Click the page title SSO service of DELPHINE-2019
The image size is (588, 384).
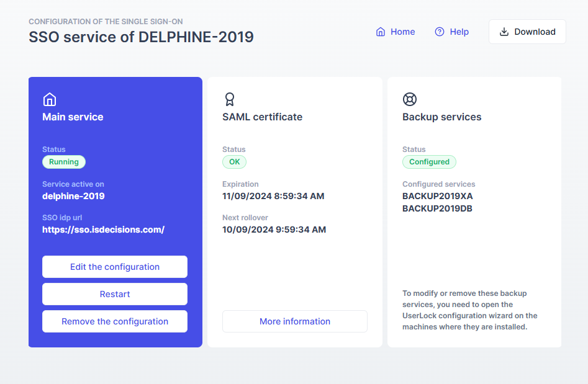pos(142,37)
